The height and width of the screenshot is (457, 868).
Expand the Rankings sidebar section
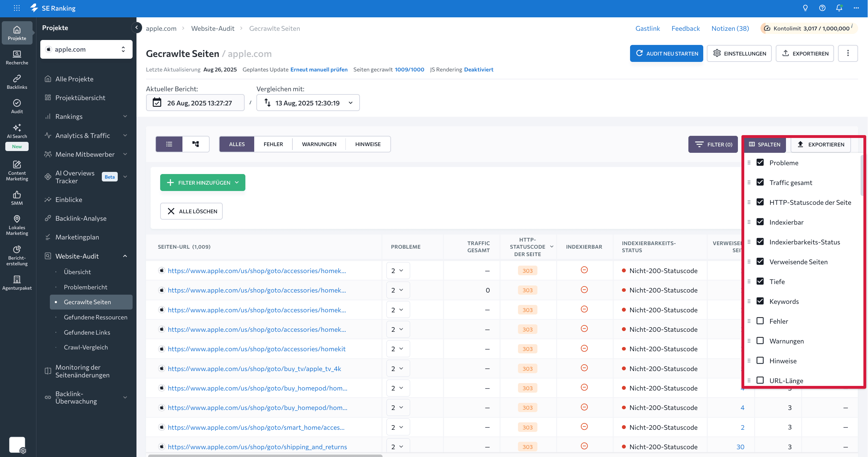pos(125,116)
